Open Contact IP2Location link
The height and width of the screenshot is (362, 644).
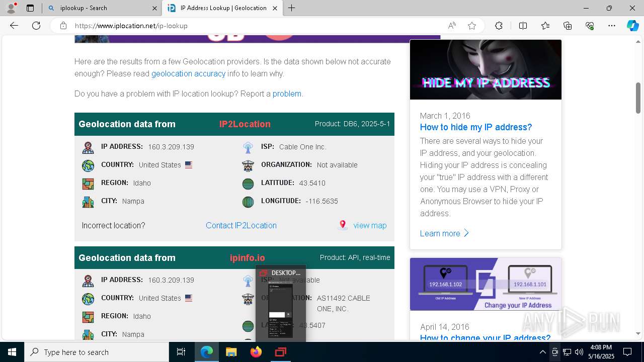(x=241, y=225)
